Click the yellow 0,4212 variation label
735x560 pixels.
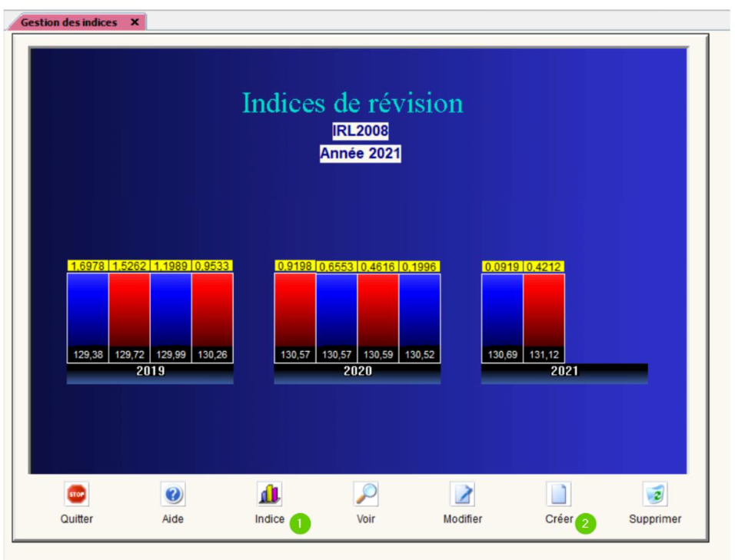click(x=544, y=267)
